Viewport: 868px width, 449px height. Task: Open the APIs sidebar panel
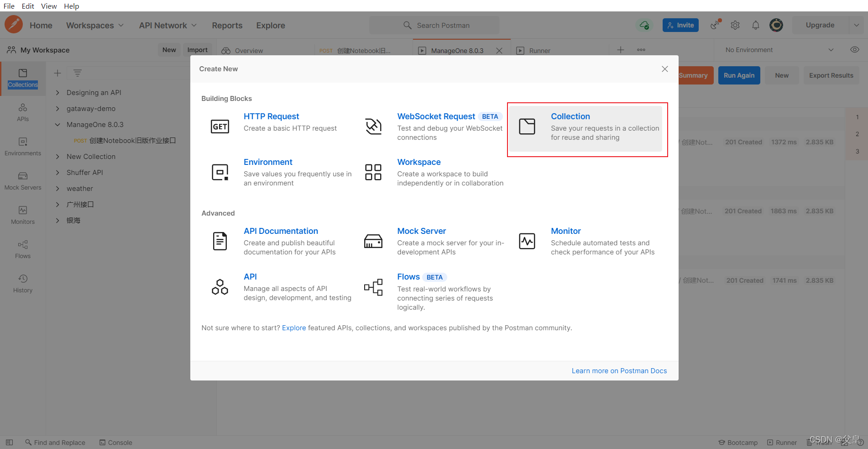pos(23,113)
